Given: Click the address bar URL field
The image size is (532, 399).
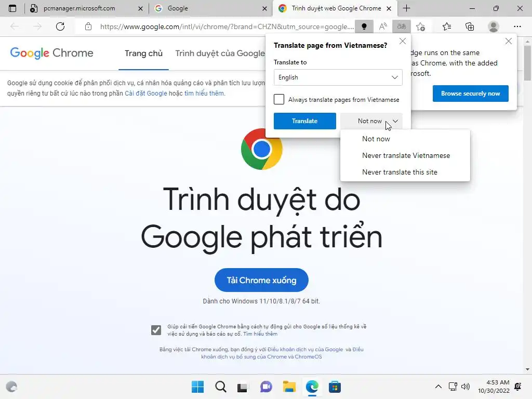Looking at the screenshot, I should 227,26.
